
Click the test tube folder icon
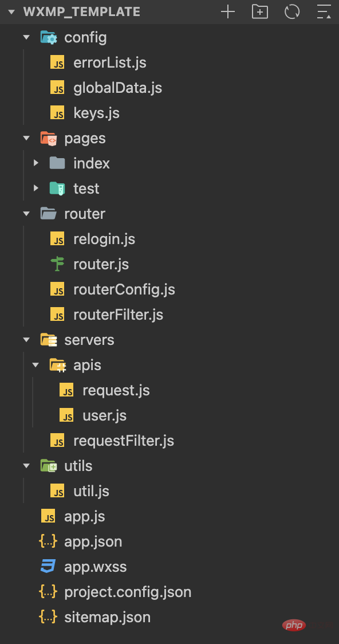point(57,189)
